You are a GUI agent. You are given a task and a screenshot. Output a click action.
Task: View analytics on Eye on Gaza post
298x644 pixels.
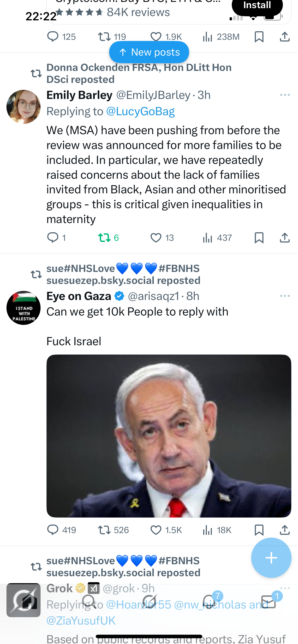[x=217, y=530]
